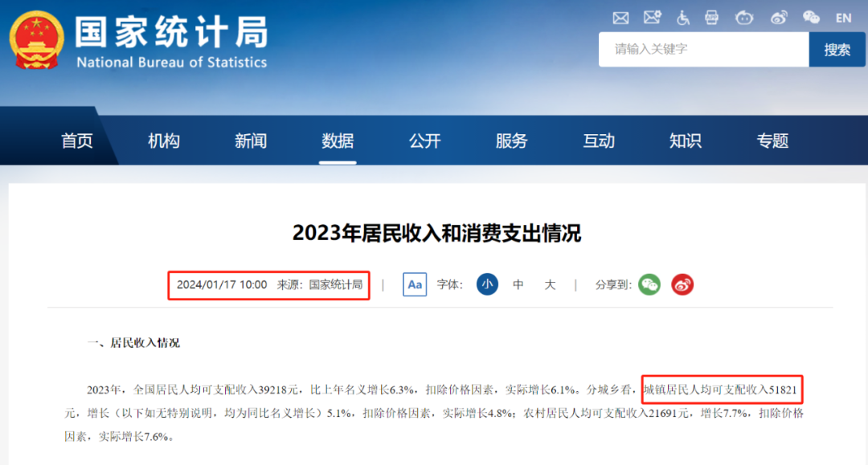Screen dimensions: 868x465
Task: Switch to the 数据 tab in the navigation
Action: 338,140
